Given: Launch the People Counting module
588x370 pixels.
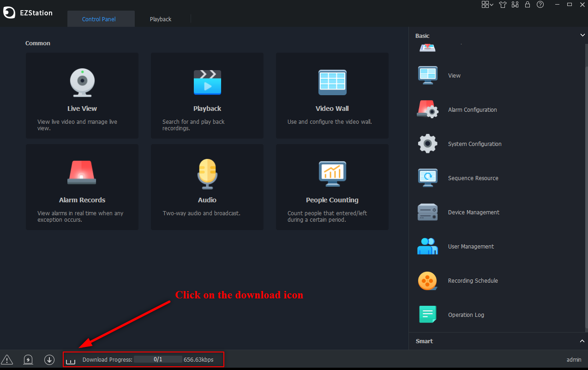Looking at the screenshot, I should point(332,187).
